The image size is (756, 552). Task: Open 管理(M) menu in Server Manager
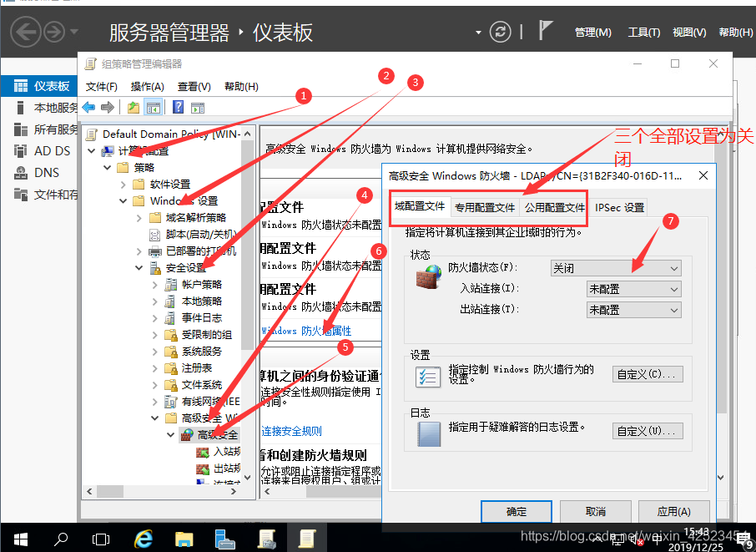click(x=593, y=33)
